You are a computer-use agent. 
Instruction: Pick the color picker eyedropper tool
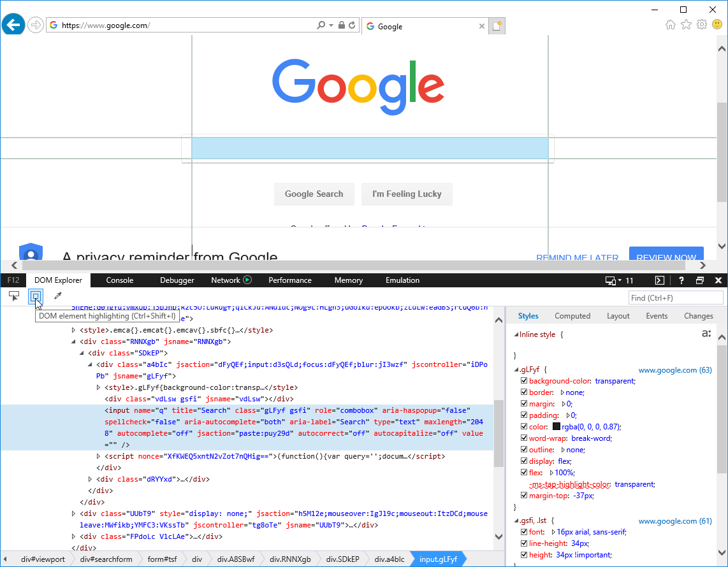(57, 296)
